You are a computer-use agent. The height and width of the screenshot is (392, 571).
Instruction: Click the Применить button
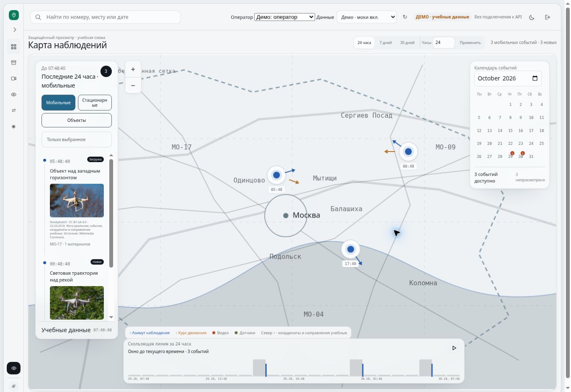pos(470,43)
